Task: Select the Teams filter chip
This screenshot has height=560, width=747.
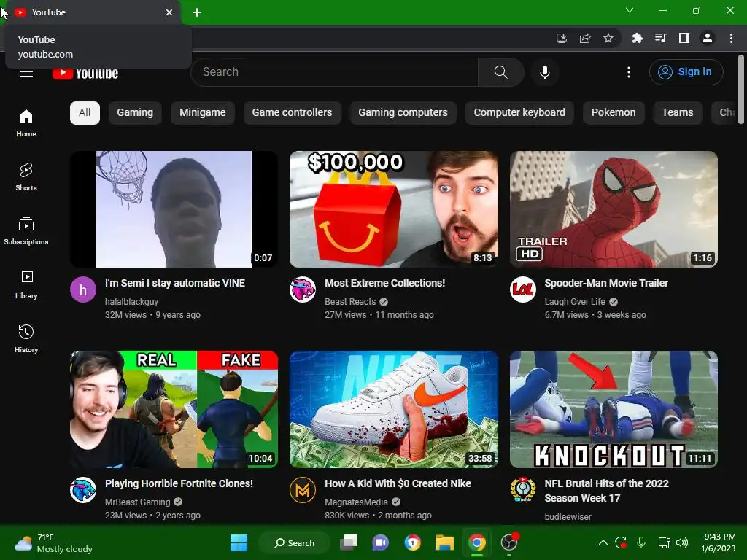Action: click(678, 113)
